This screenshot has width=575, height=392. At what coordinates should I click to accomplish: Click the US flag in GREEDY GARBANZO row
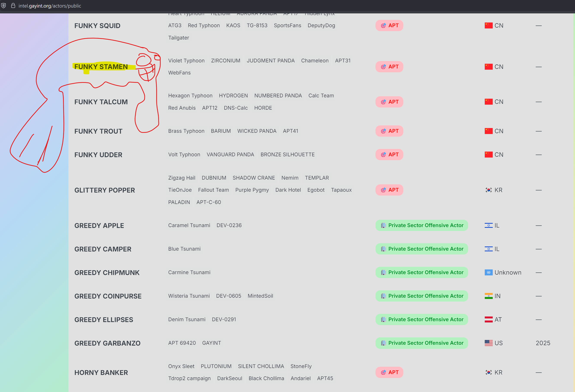click(488, 343)
